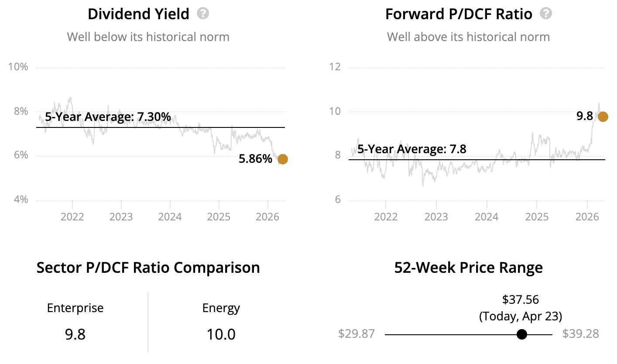Click the 5-Year Average 7.30% label
617x364 pixels.
coord(108,117)
